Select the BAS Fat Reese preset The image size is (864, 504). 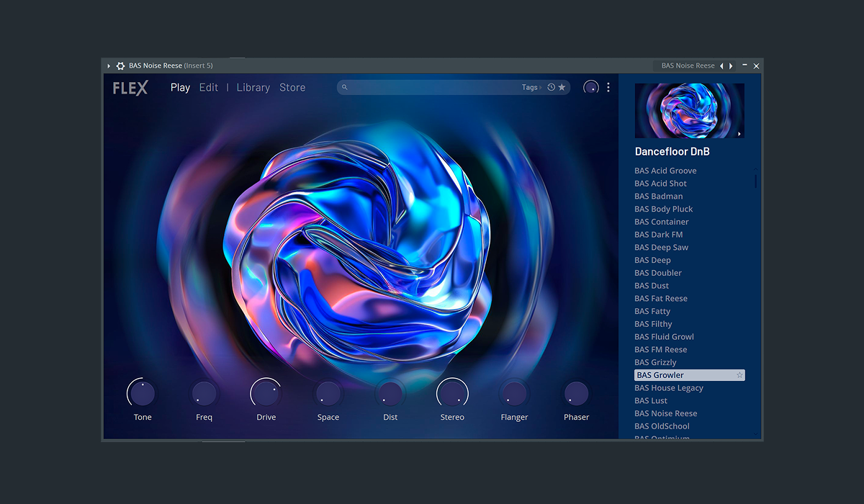pos(661,299)
